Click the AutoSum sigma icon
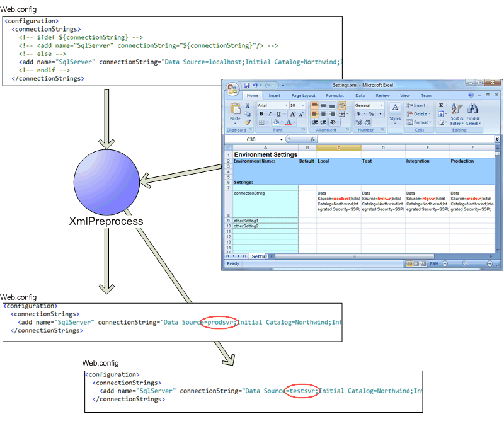504x426 pixels. tap(442, 105)
